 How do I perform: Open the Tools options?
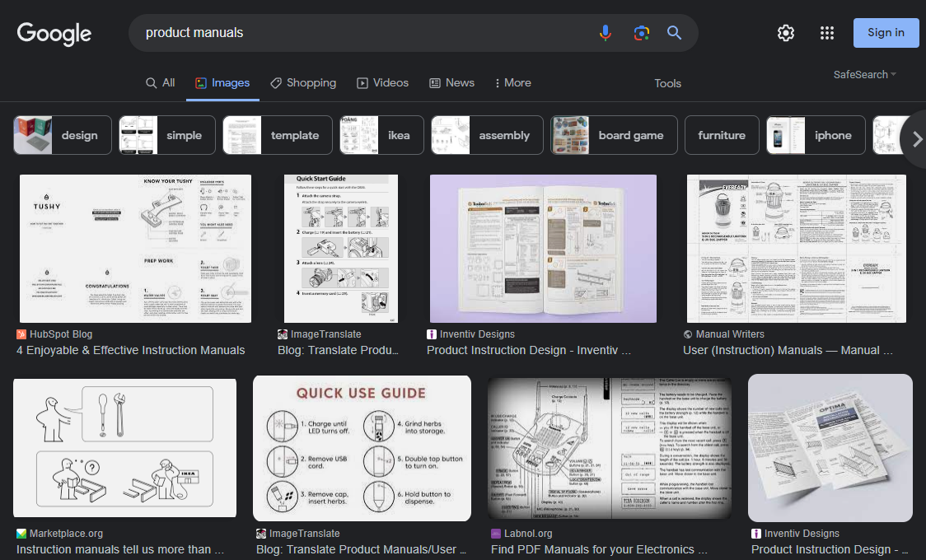coord(667,83)
